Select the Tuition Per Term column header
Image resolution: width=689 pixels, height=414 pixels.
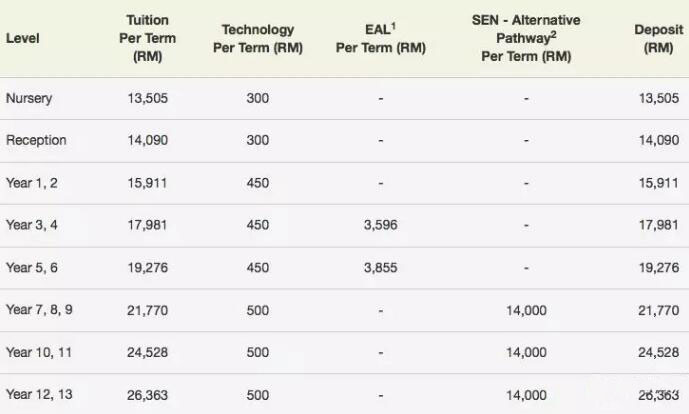[x=148, y=38]
